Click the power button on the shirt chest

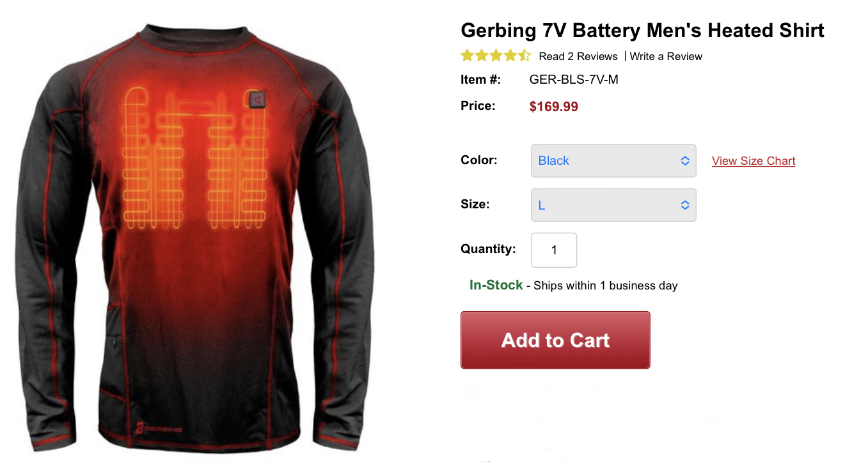[258, 100]
